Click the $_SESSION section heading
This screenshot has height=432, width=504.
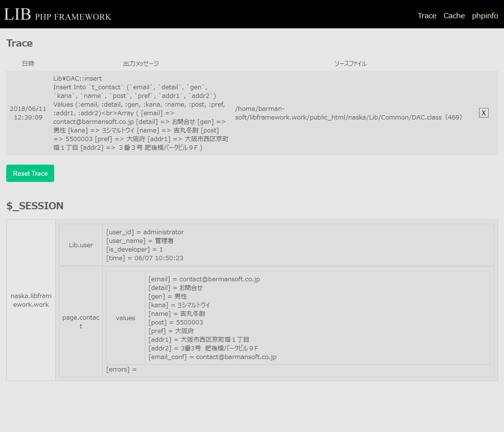[x=35, y=206]
